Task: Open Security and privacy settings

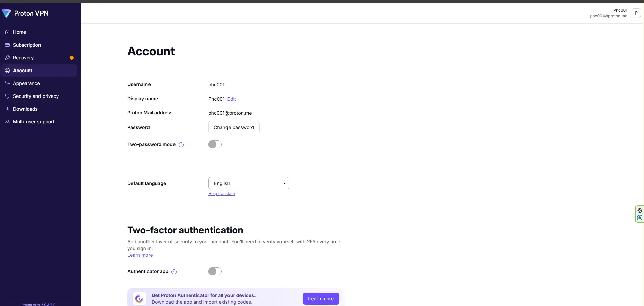Action: (38, 96)
